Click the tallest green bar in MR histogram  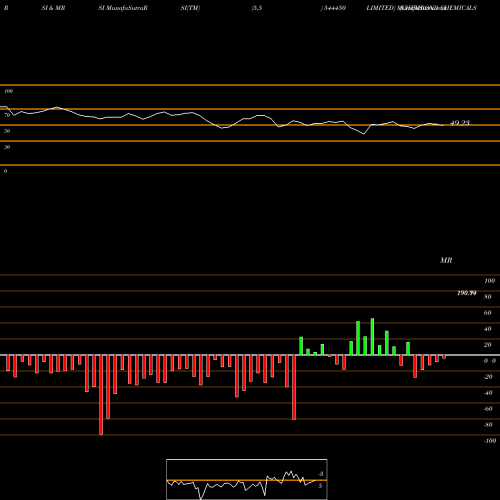click(372, 337)
